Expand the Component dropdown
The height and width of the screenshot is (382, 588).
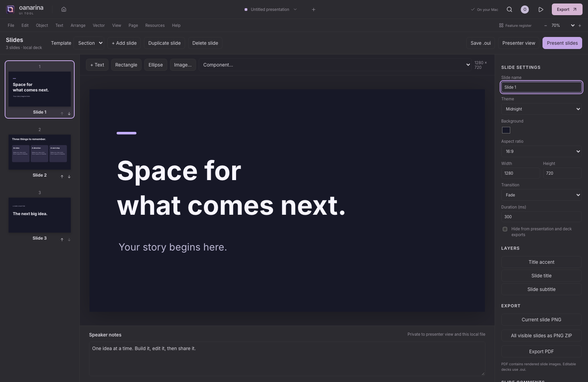pyautogui.click(x=335, y=65)
